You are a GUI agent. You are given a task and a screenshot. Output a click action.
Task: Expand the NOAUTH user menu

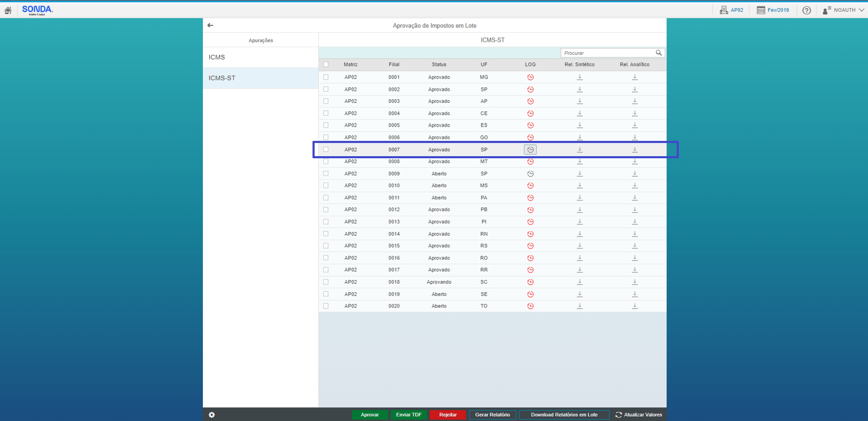843,10
